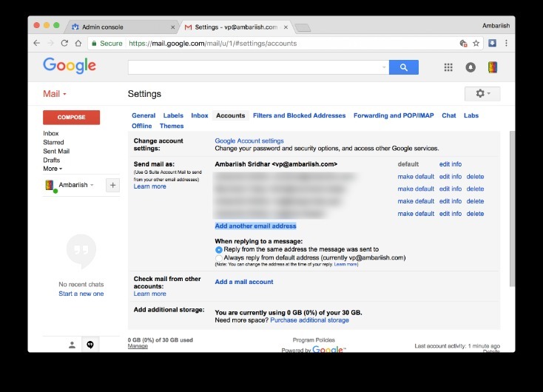The height and width of the screenshot is (392, 543).
Task: Switch to the General settings tab
Action: (x=144, y=115)
